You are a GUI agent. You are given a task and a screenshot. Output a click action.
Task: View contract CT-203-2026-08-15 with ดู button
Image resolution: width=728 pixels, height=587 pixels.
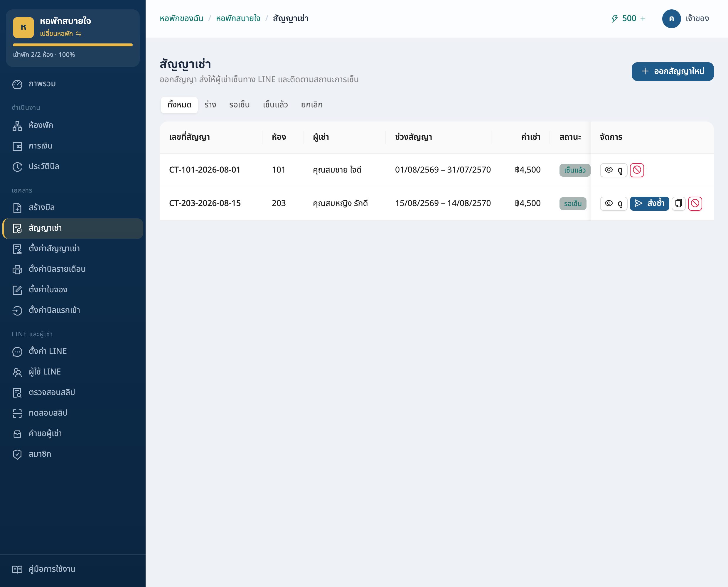pyautogui.click(x=614, y=204)
